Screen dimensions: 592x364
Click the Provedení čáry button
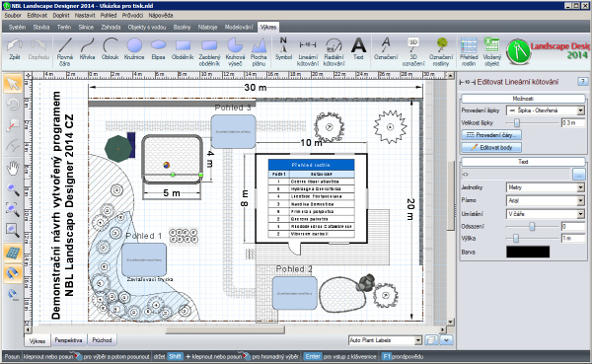[491, 135]
